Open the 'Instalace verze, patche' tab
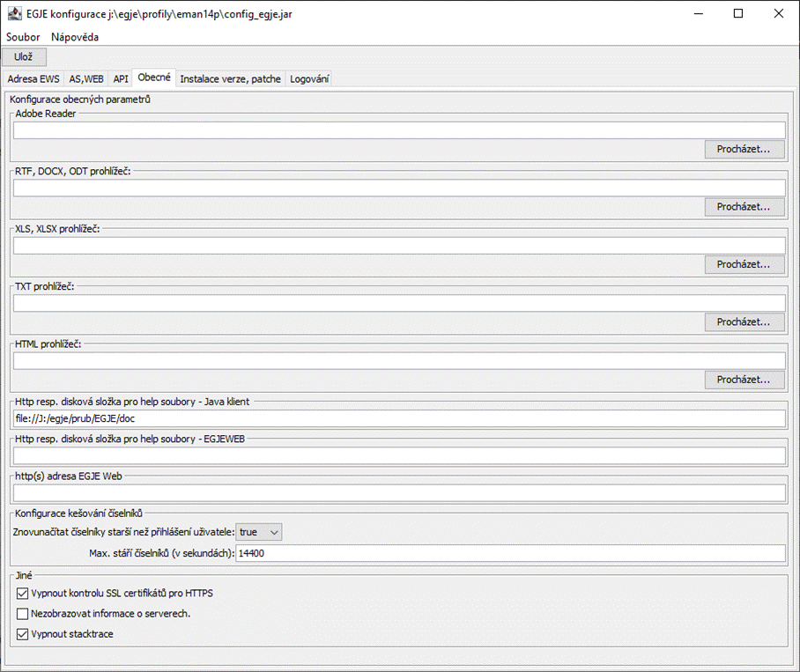Image resolution: width=800 pixels, height=672 pixels. [230, 78]
